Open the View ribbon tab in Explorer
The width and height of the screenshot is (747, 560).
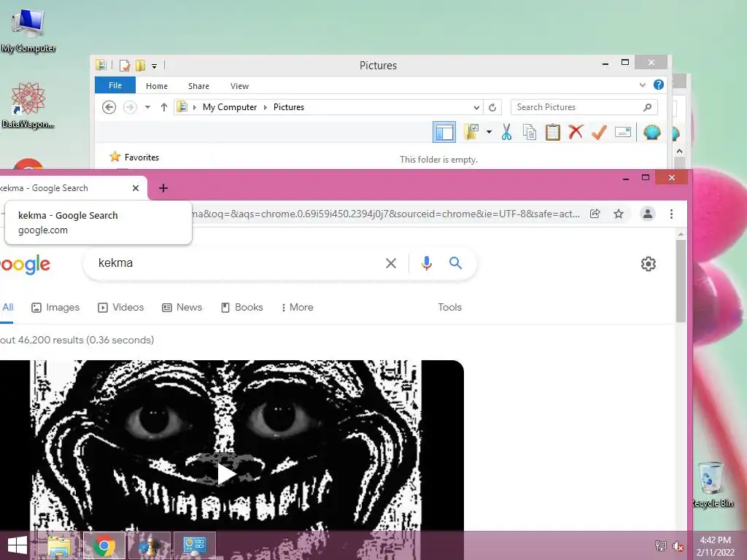click(x=239, y=86)
